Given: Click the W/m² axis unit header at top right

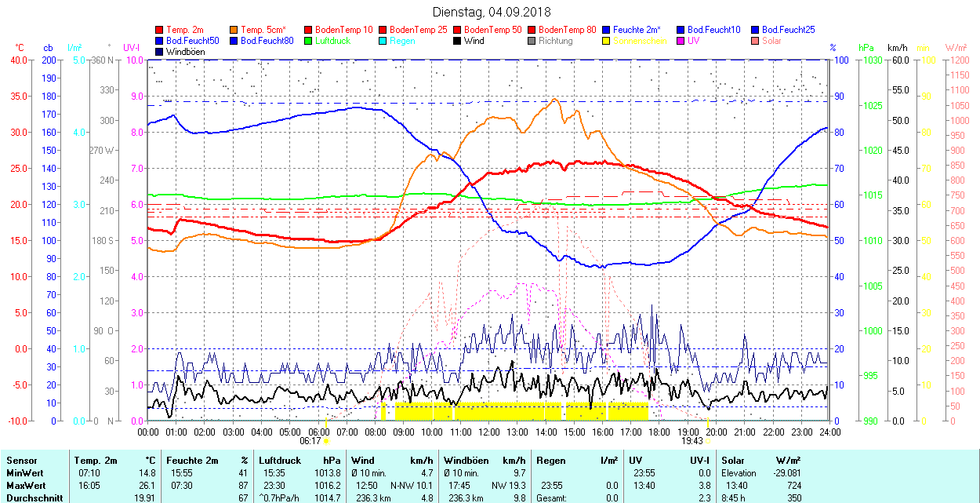Looking at the screenshot, I should pos(956,48).
